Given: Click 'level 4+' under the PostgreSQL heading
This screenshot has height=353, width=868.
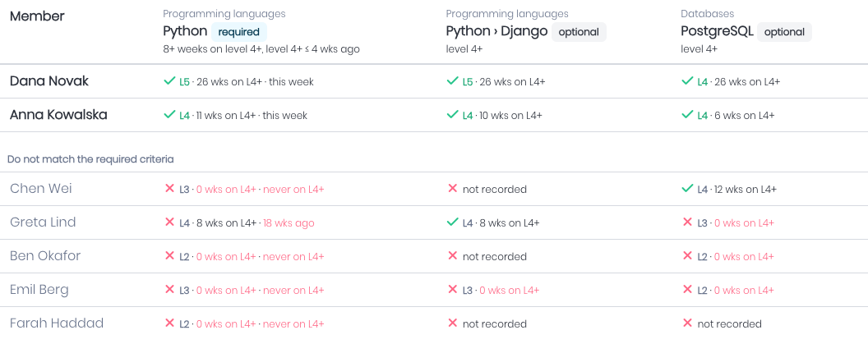Looking at the screenshot, I should (699, 49).
